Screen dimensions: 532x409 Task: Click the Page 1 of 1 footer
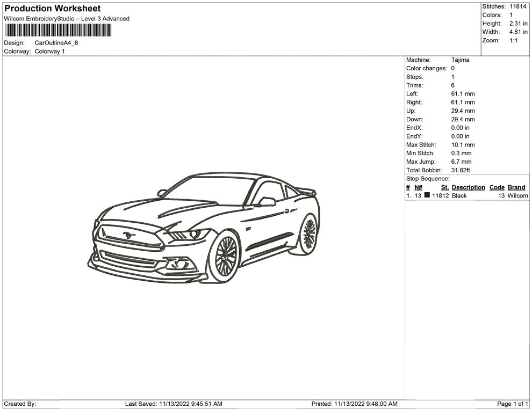tap(513, 404)
